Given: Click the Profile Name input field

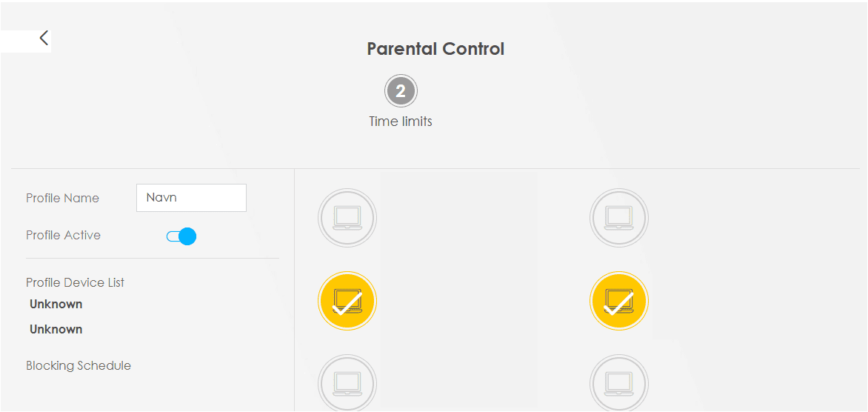Looking at the screenshot, I should pyautogui.click(x=191, y=198).
